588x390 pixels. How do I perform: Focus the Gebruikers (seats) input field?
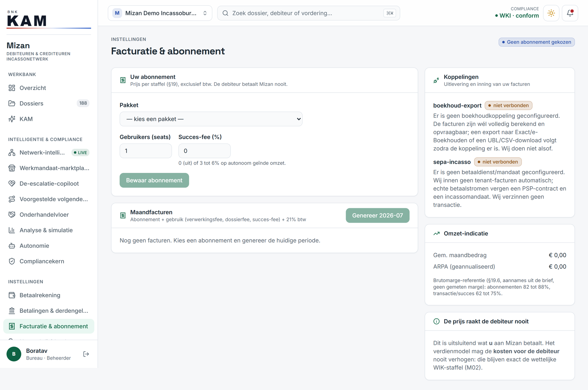pos(146,151)
